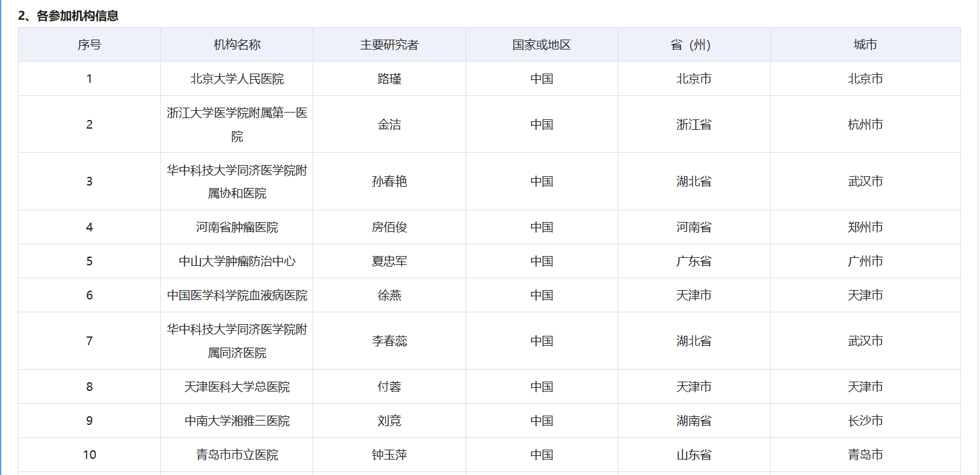Select researcher name "房佰俊"

pos(389,227)
